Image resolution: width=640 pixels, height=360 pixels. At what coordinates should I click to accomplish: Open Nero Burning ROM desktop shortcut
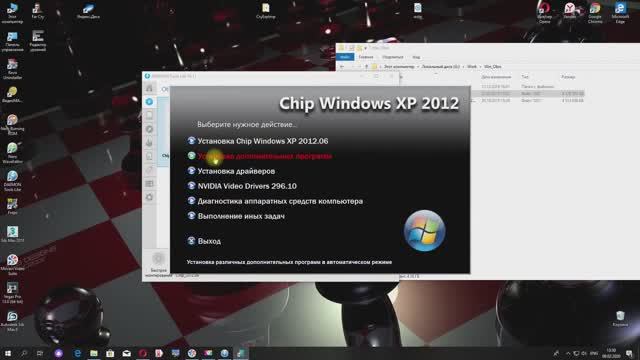pyautogui.click(x=12, y=124)
